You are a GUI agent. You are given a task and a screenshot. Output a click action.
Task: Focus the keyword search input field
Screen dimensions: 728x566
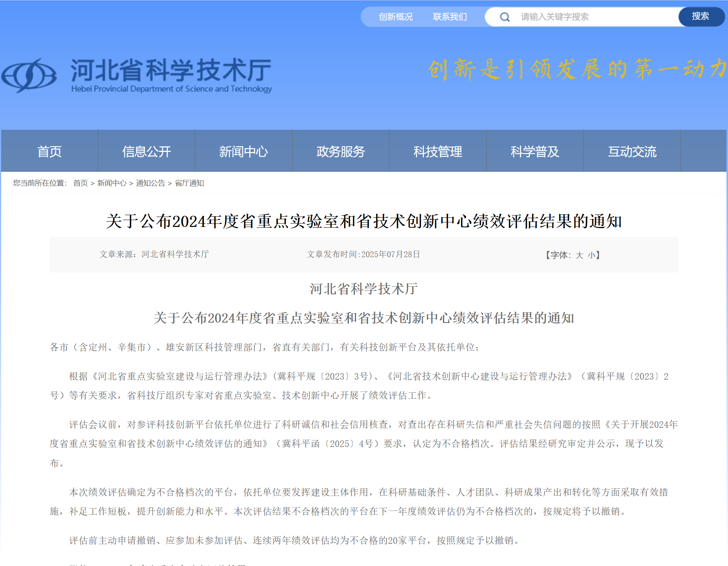click(x=597, y=17)
